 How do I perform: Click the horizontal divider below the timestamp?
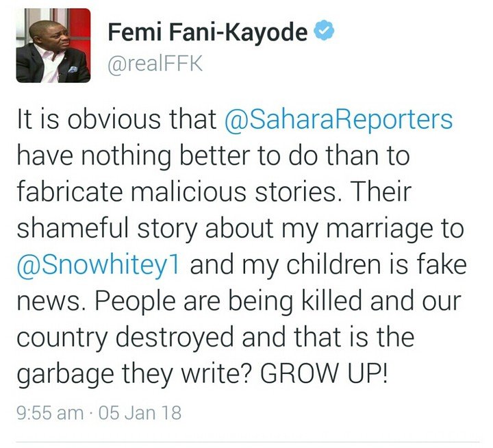click(x=248, y=442)
